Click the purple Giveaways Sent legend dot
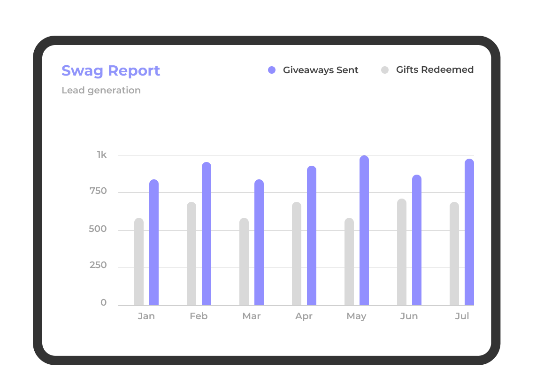The height and width of the screenshot is (392, 536). click(271, 69)
